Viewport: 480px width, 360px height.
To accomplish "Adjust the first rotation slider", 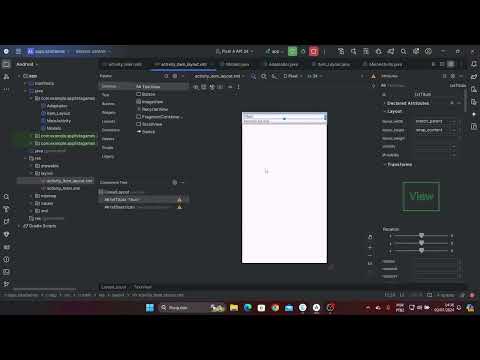I will click(421, 236).
